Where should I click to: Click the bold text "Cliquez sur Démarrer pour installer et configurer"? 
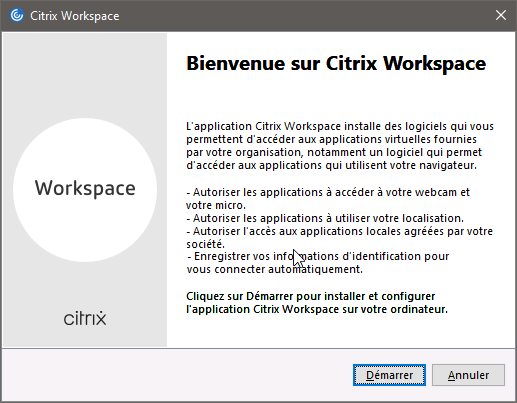pyautogui.click(x=311, y=296)
